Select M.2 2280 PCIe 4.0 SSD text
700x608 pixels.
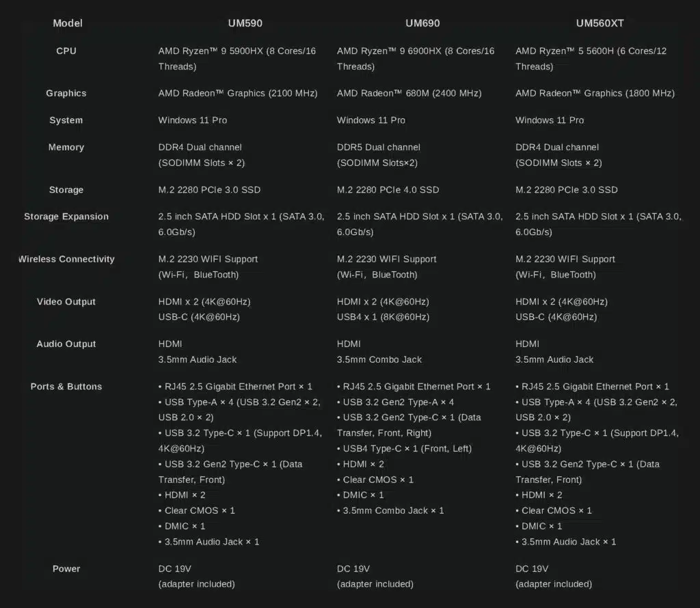388,190
